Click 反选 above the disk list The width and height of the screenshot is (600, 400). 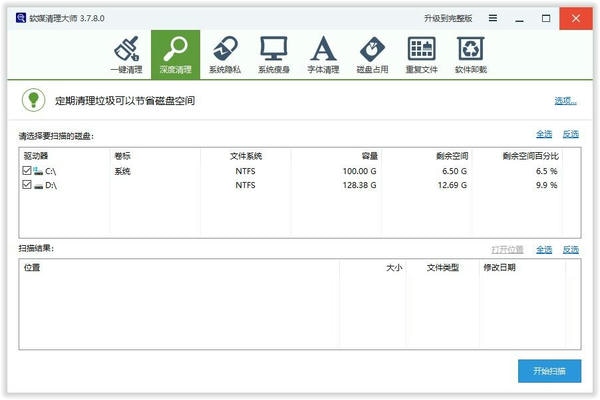[x=571, y=134]
